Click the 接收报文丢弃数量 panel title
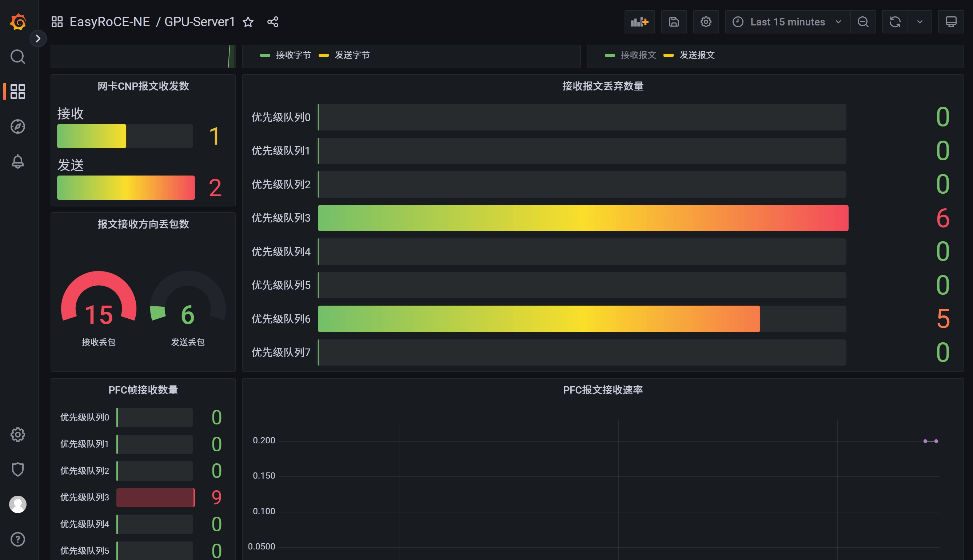The image size is (973, 560). [602, 86]
